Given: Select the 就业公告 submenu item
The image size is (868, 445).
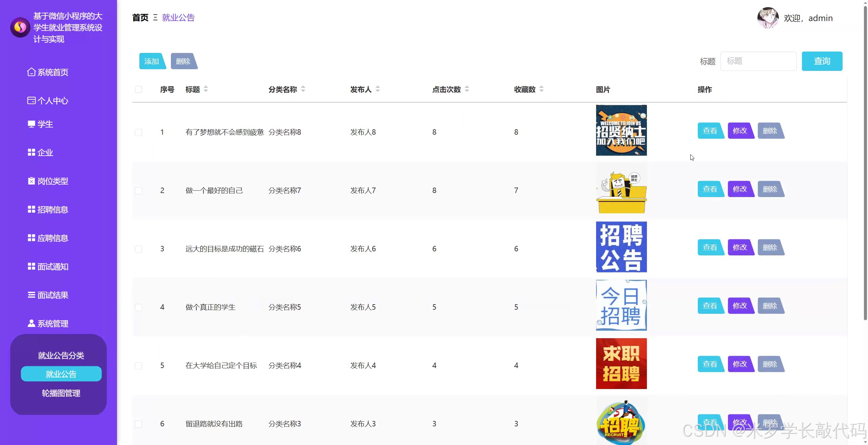Looking at the screenshot, I should [x=61, y=374].
